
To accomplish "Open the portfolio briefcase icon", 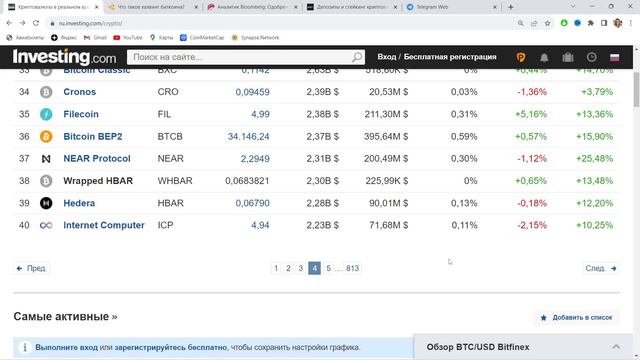I will (568, 58).
